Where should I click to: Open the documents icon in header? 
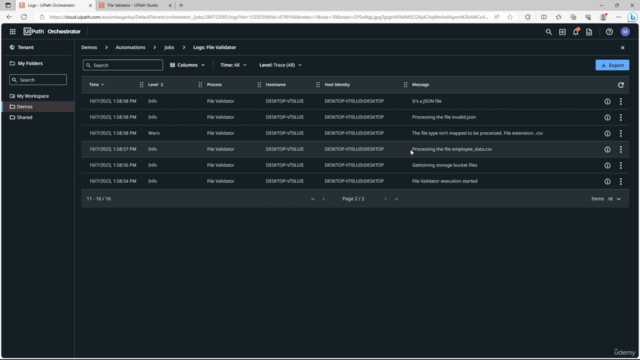coord(589,32)
